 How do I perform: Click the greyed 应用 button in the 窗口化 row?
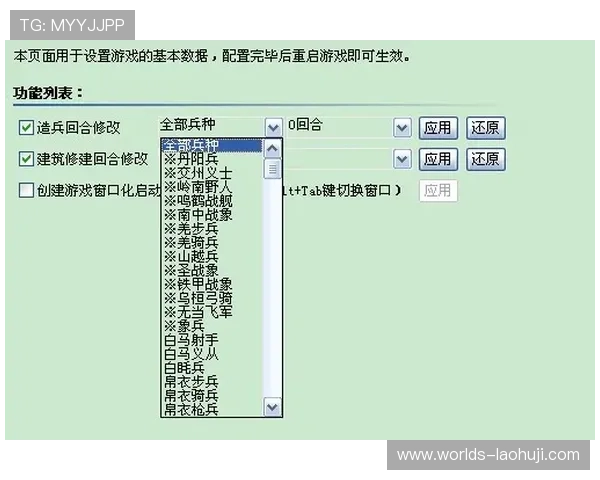(x=438, y=190)
